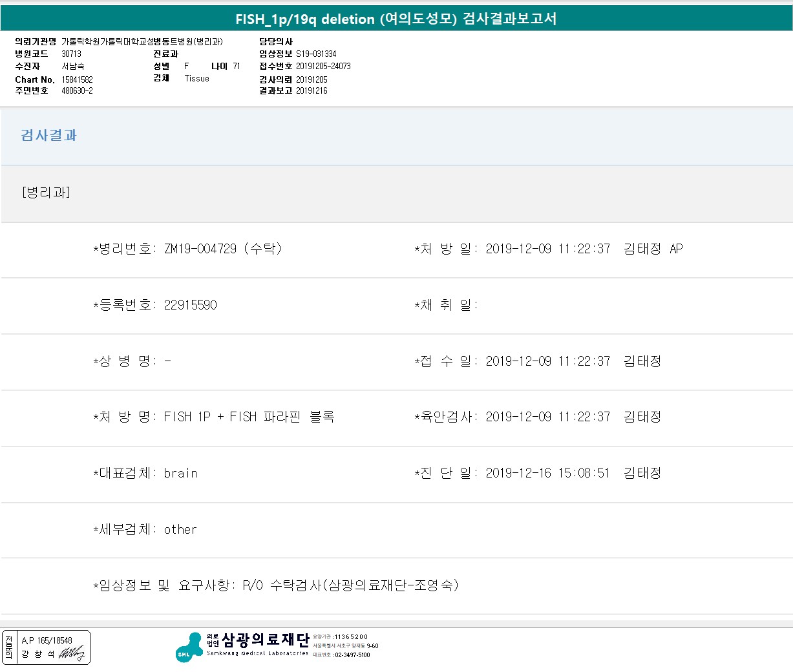Click the Chart No. value 15841582

[x=77, y=79]
